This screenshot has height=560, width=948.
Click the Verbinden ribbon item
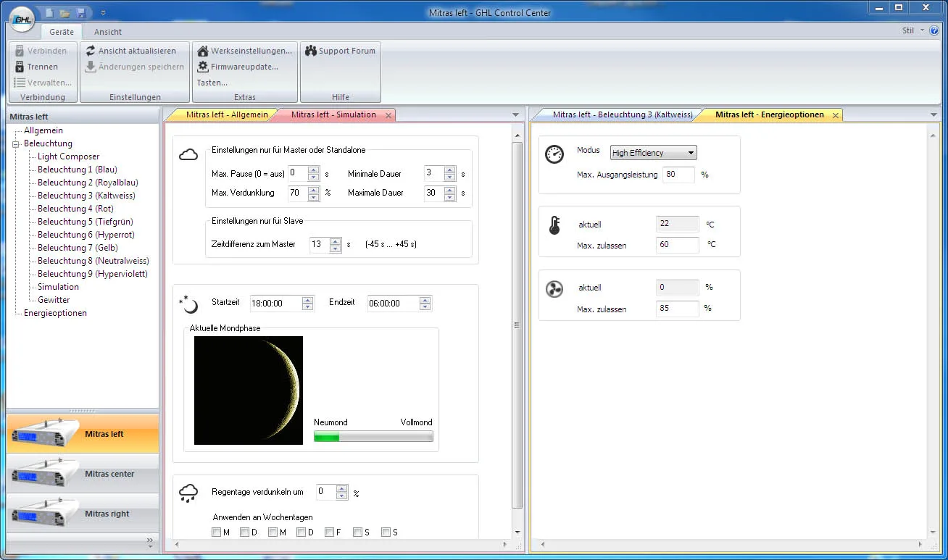coord(41,51)
